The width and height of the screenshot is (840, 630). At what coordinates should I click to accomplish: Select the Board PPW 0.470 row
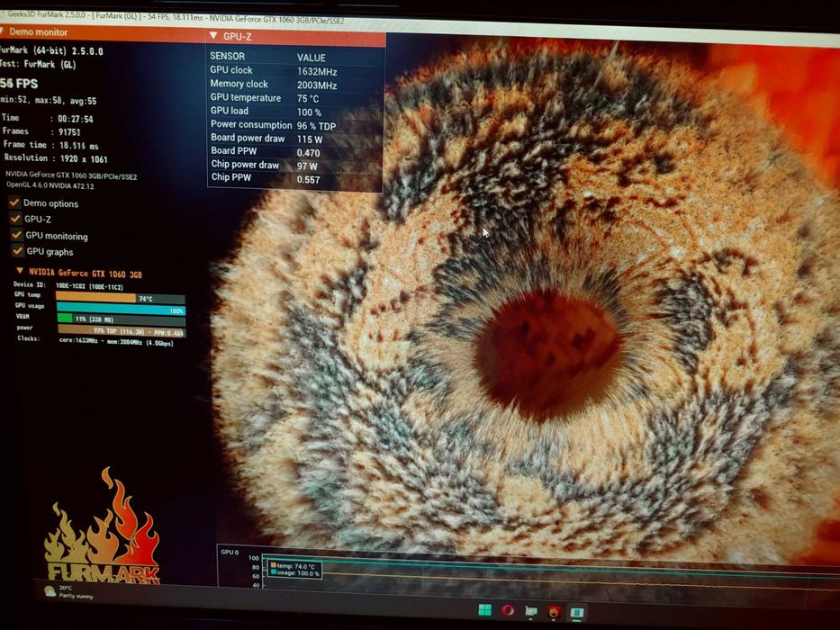tap(295, 152)
